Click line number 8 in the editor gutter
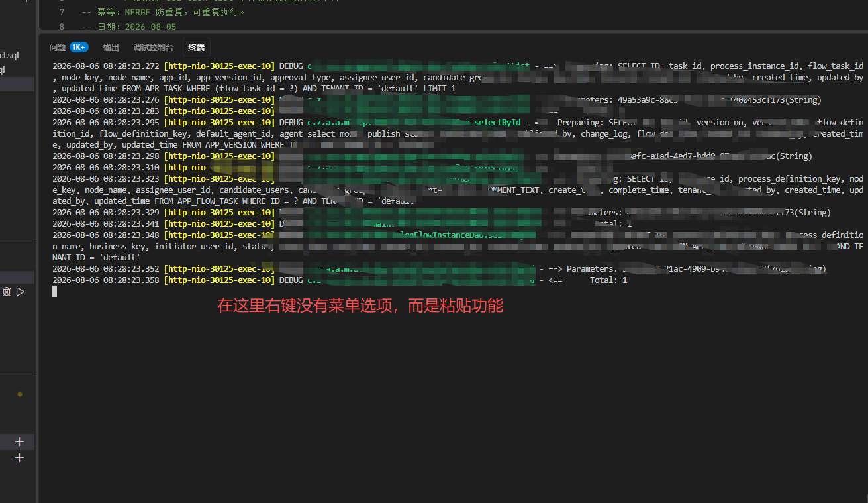868x503 pixels. [x=62, y=27]
